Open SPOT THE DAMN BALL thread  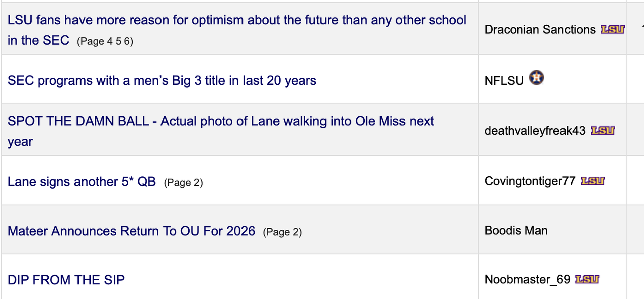[220, 121]
